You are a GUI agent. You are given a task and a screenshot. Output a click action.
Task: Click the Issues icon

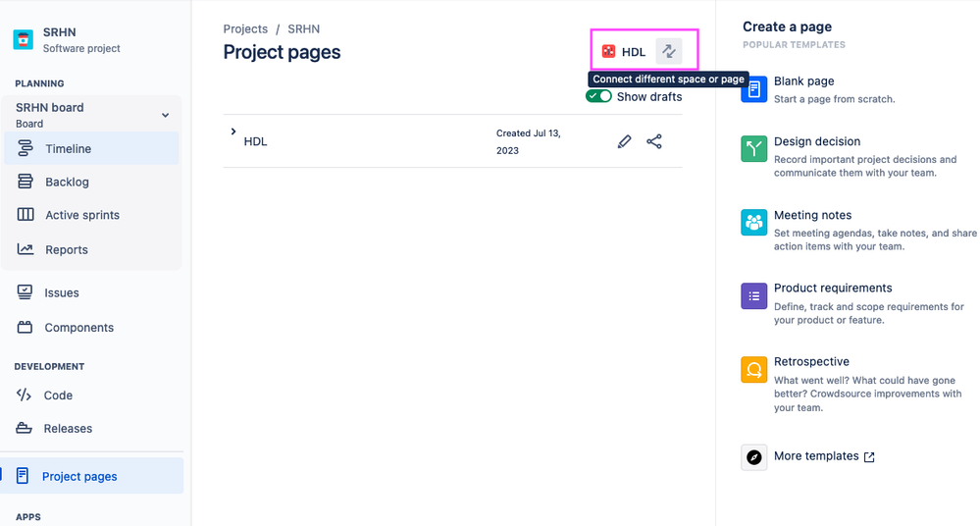point(25,292)
